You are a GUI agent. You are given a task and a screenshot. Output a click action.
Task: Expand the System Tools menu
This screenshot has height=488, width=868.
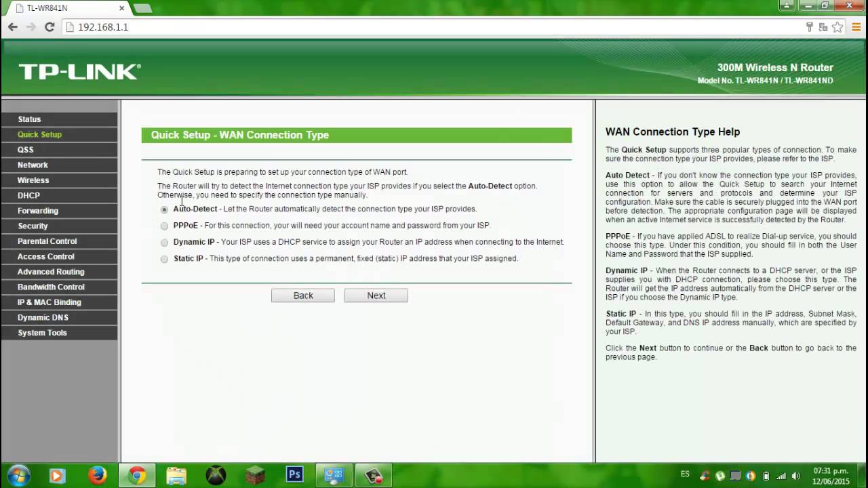tap(59, 333)
